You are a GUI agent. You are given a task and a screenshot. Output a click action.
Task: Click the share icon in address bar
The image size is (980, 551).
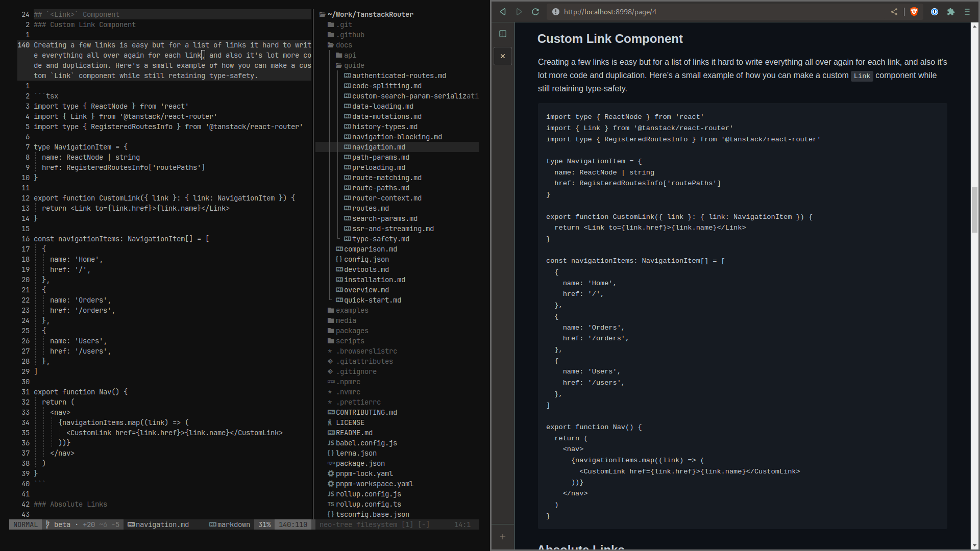point(894,12)
